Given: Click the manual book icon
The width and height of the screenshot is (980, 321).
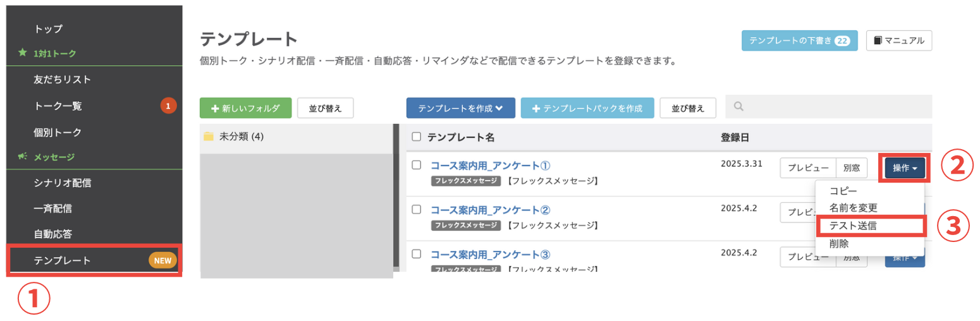Looking at the screenshot, I should pyautogui.click(x=878, y=40).
